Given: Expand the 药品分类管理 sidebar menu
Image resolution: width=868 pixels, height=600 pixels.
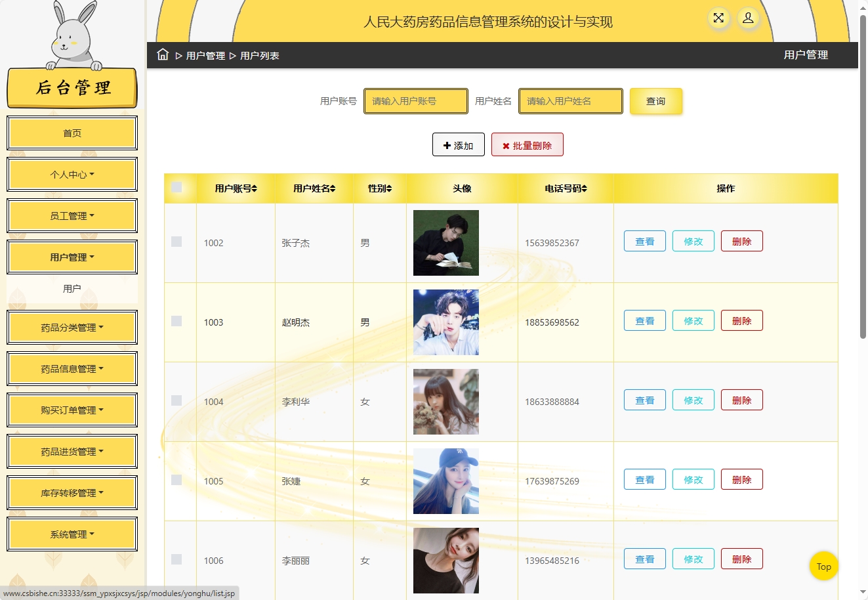Looking at the screenshot, I should [x=72, y=328].
